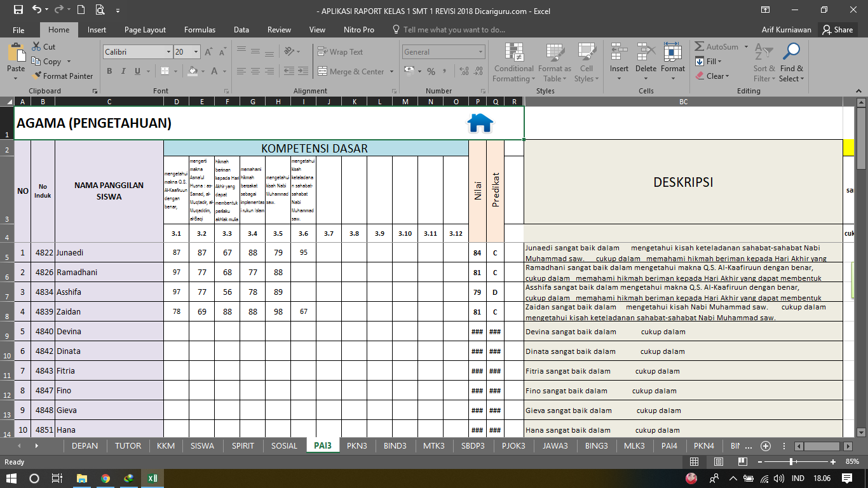The width and height of the screenshot is (868, 488).
Task: Switch to the Insert ribbon tab
Action: tap(97, 30)
